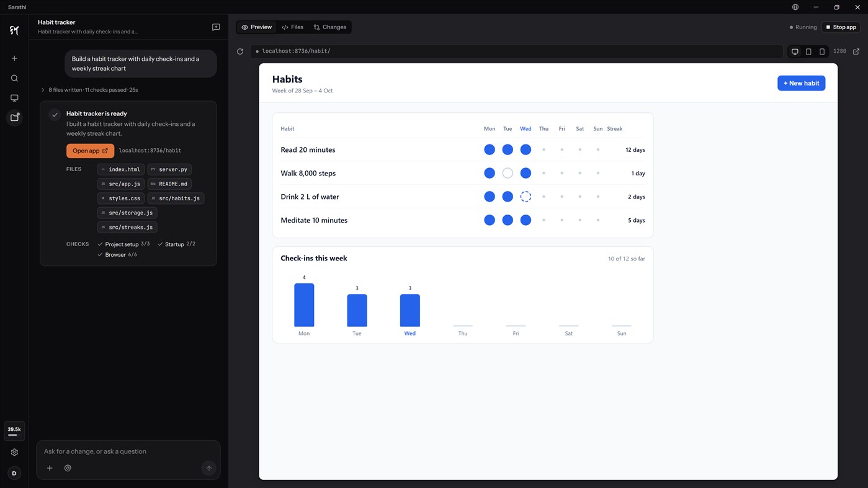This screenshot has width=868, height=488.
Task: Open the README.md file chip
Action: (169, 184)
